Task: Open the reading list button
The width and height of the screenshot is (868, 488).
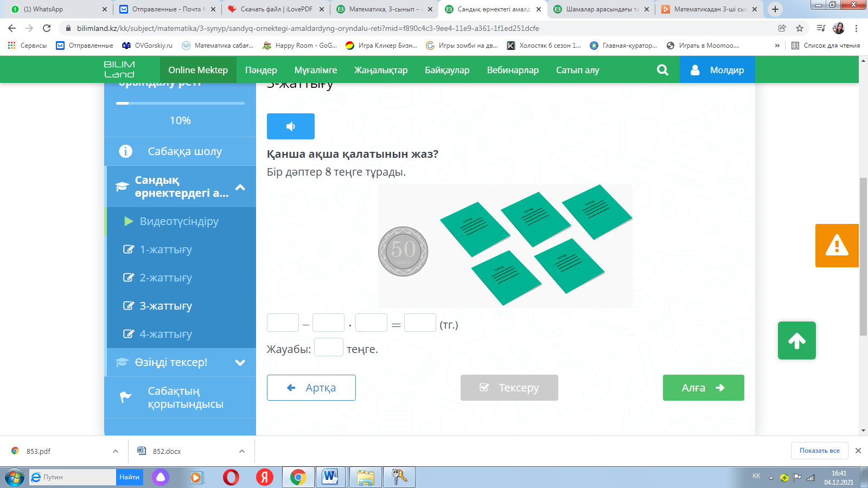Action: pos(826,46)
